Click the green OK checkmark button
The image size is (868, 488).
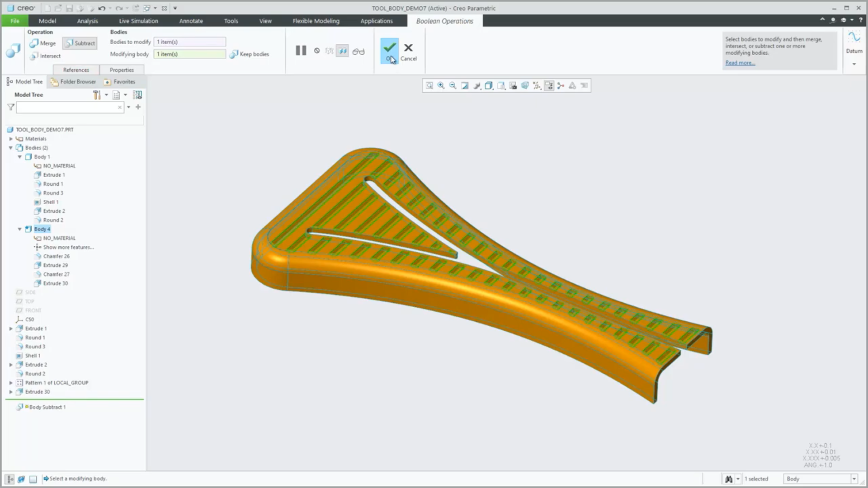coord(390,51)
